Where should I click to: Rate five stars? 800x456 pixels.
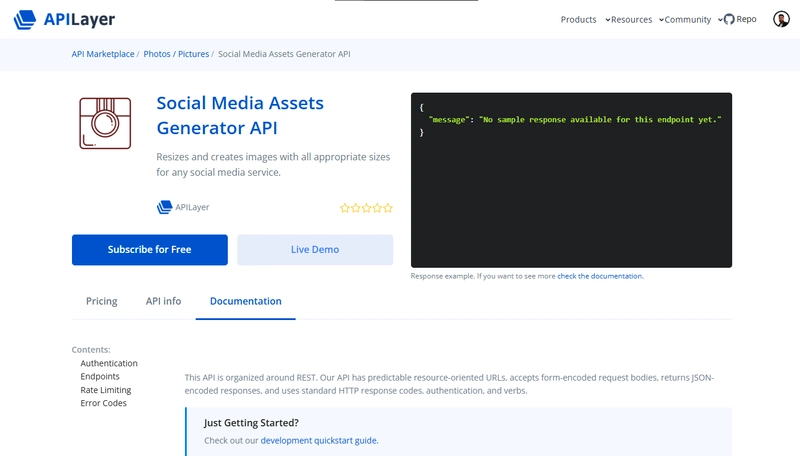(388, 208)
